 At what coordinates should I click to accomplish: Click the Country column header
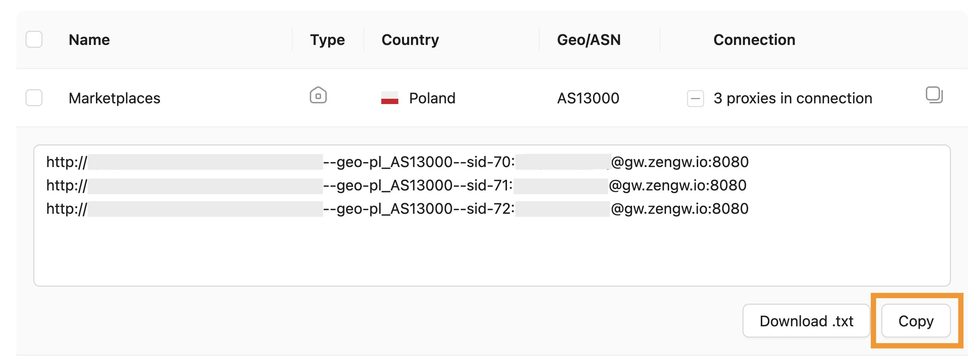[x=410, y=40]
